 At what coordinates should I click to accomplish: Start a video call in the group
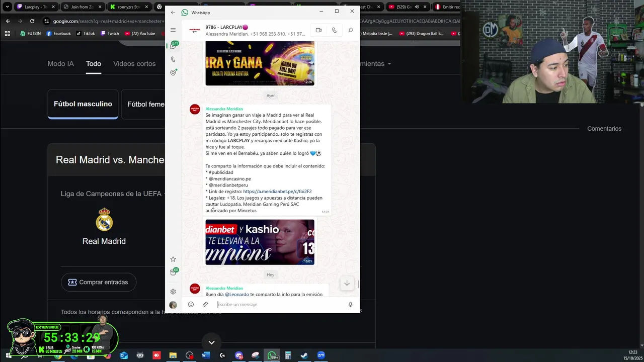[318, 30]
